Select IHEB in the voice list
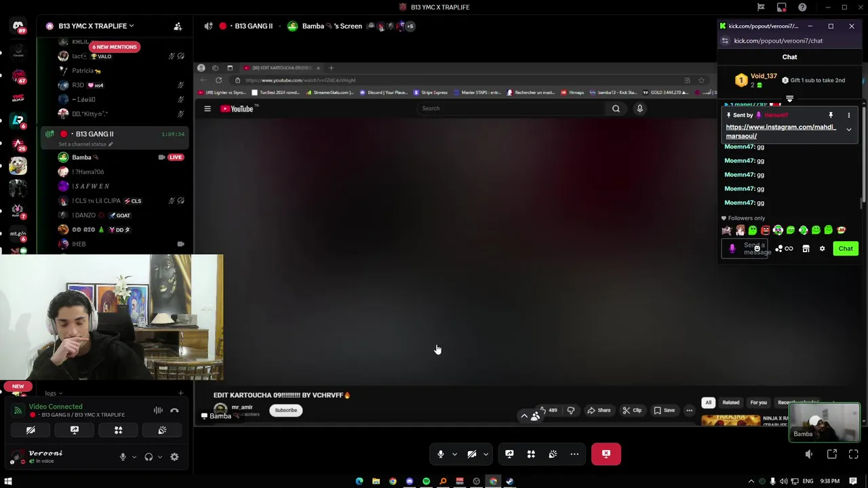Viewport: 868px width, 488px height. [79, 244]
